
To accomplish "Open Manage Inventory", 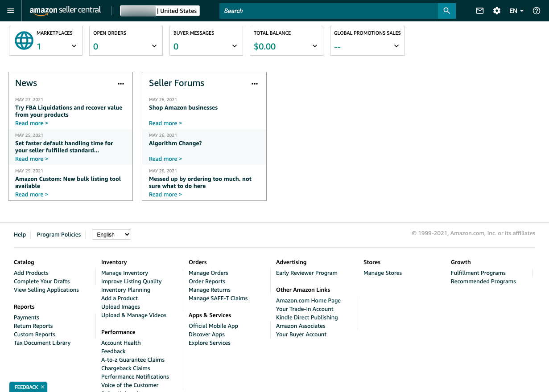I will click(x=124, y=273).
